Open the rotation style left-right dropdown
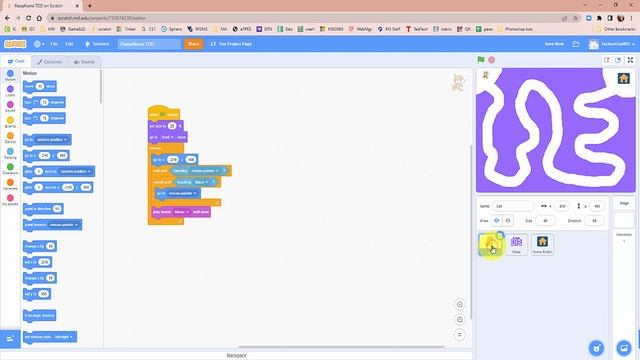 point(63,337)
